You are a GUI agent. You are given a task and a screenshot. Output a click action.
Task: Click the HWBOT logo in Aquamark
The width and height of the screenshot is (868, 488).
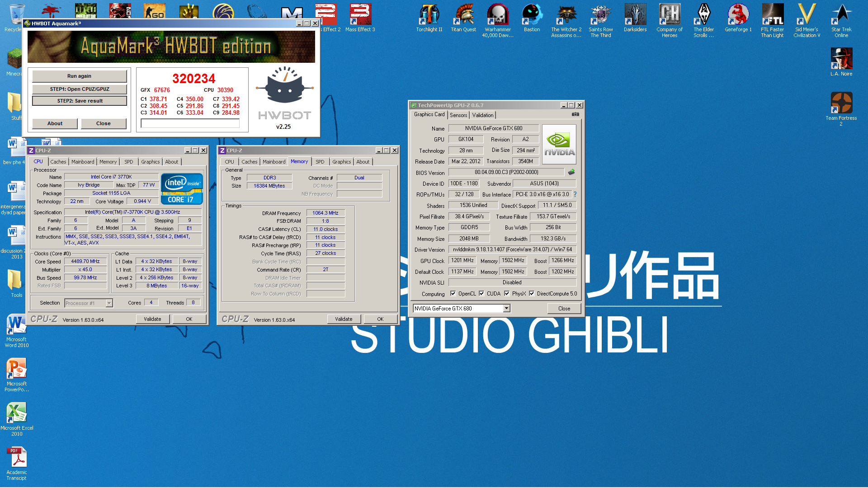(284, 94)
